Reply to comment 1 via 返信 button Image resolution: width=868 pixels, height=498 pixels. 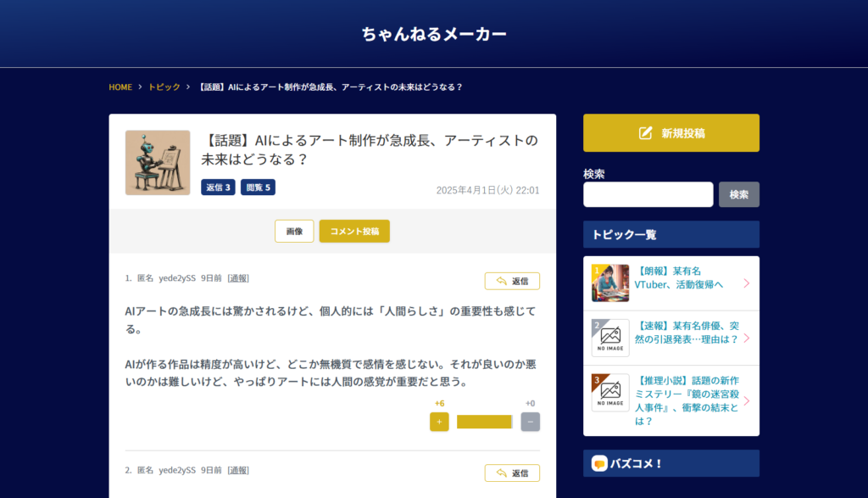(512, 281)
